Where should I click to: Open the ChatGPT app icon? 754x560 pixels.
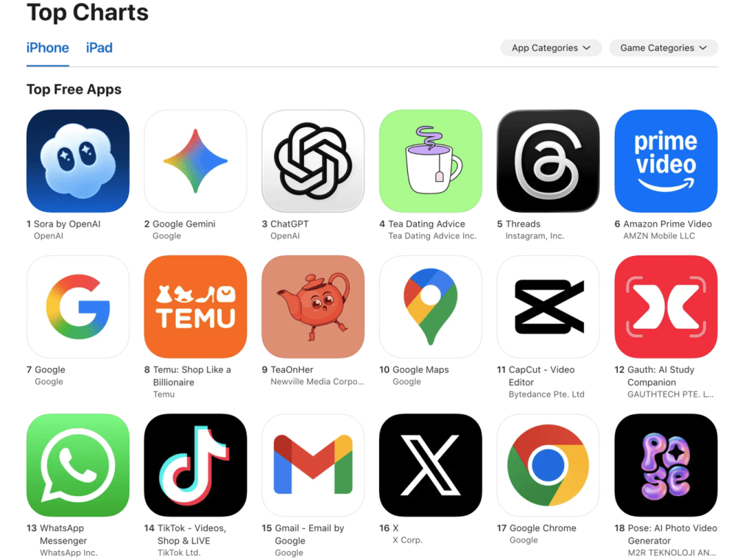313,161
